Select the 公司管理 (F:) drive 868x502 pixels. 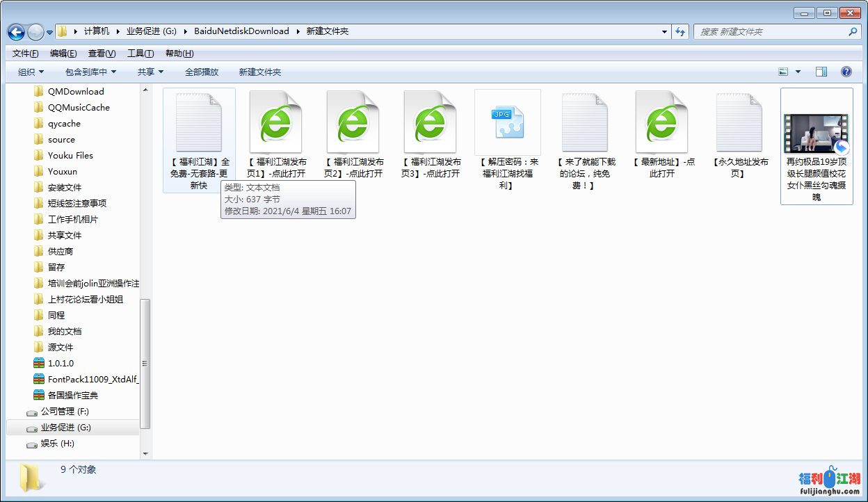64,411
